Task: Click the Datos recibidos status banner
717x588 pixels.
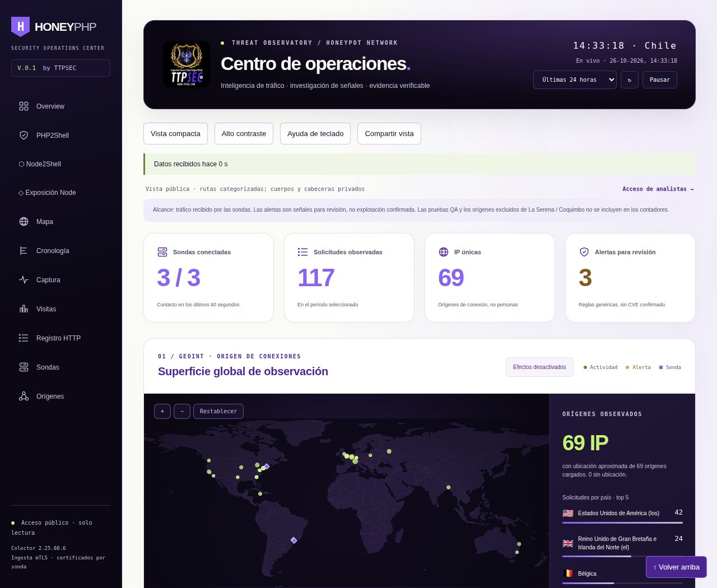Action: (x=420, y=164)
